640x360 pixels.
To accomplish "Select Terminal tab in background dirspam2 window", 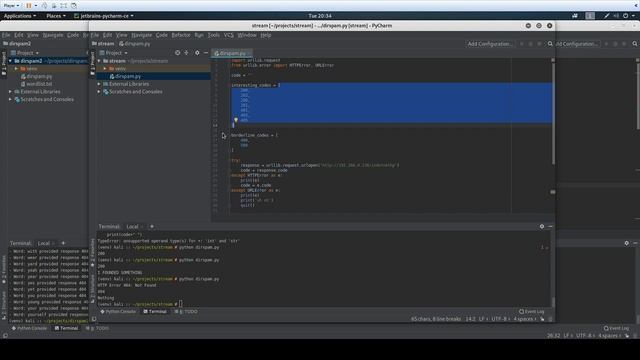I will (x=66, y=328).
